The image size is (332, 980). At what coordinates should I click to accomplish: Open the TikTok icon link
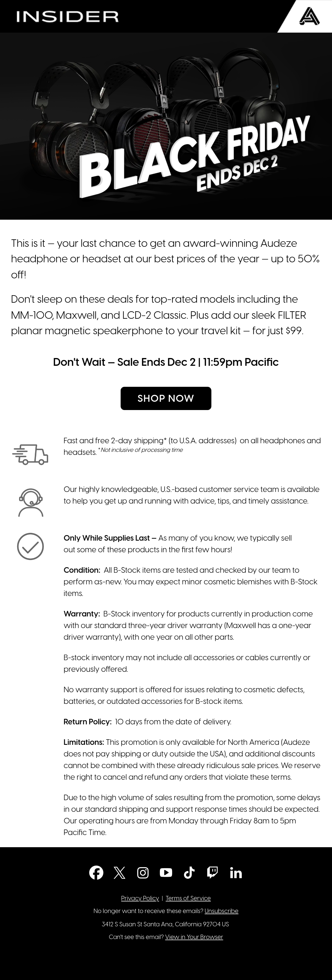click(x=189, y=872)
